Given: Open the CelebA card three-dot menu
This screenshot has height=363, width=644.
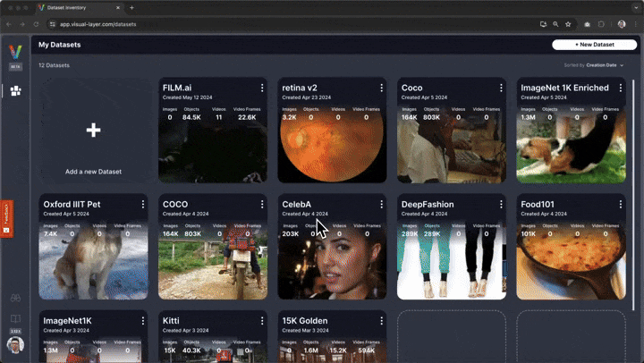Looking at the screenshot, I should click(382, 204).
